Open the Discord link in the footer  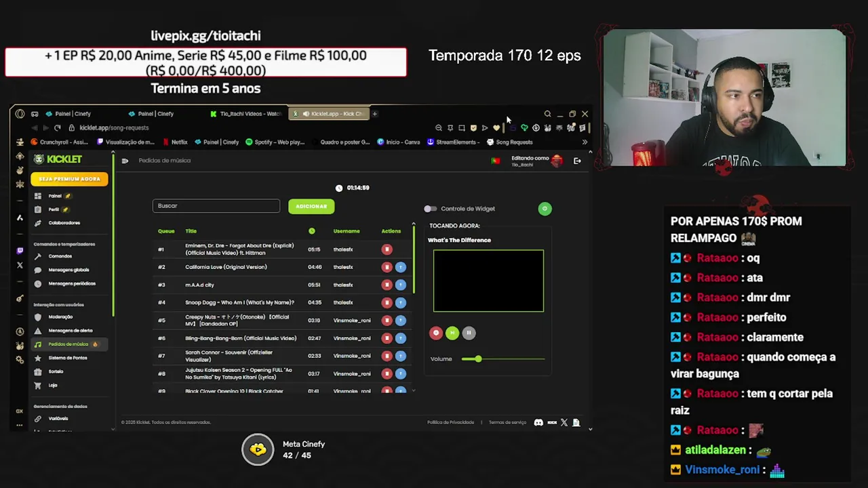click(538, 423)
